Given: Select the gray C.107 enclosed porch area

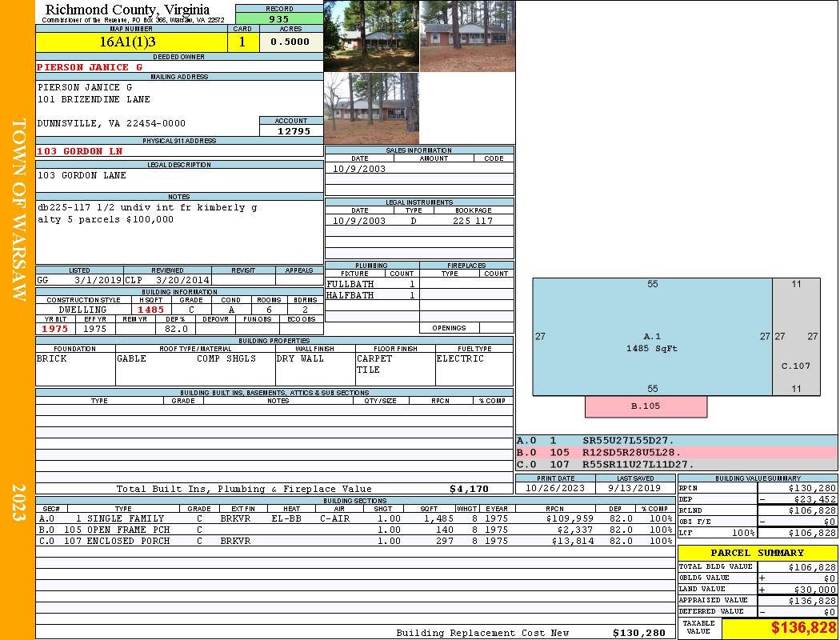Looking at the screenshot, I should 796,337.
